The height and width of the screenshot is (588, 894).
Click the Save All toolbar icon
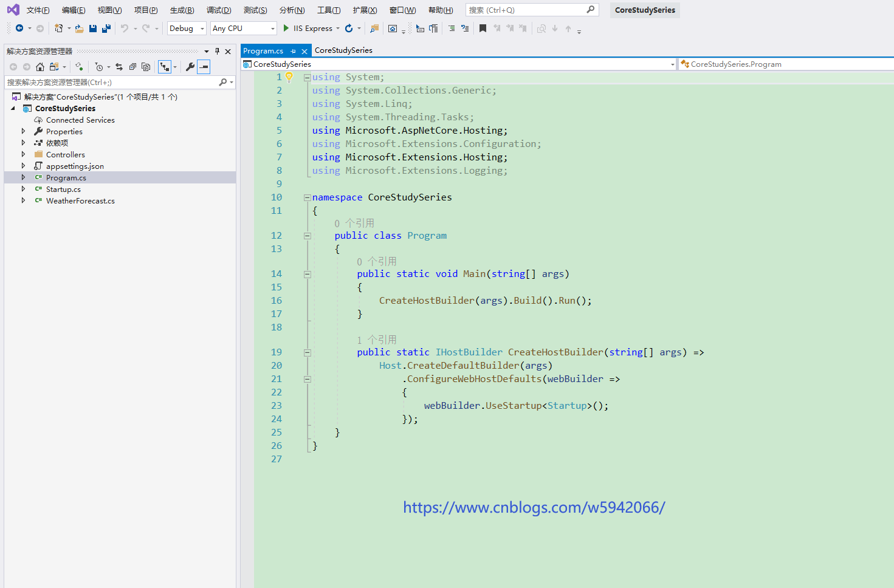pos(106,29)
